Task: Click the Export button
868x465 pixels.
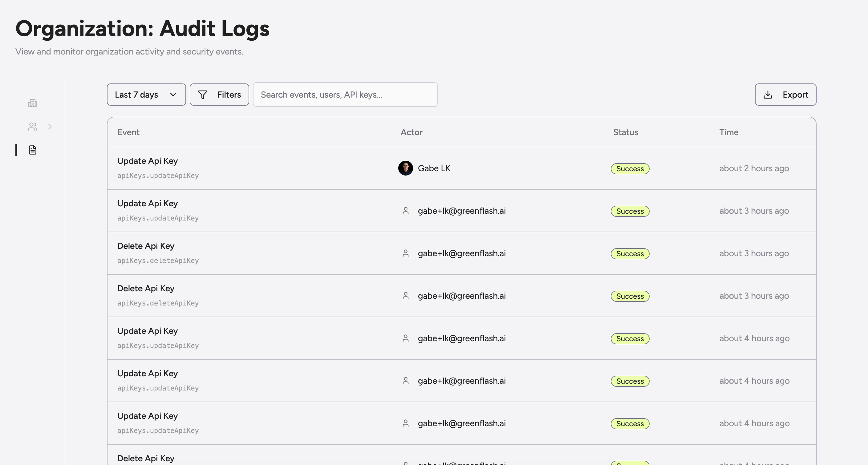Action: tap(785, 95)
